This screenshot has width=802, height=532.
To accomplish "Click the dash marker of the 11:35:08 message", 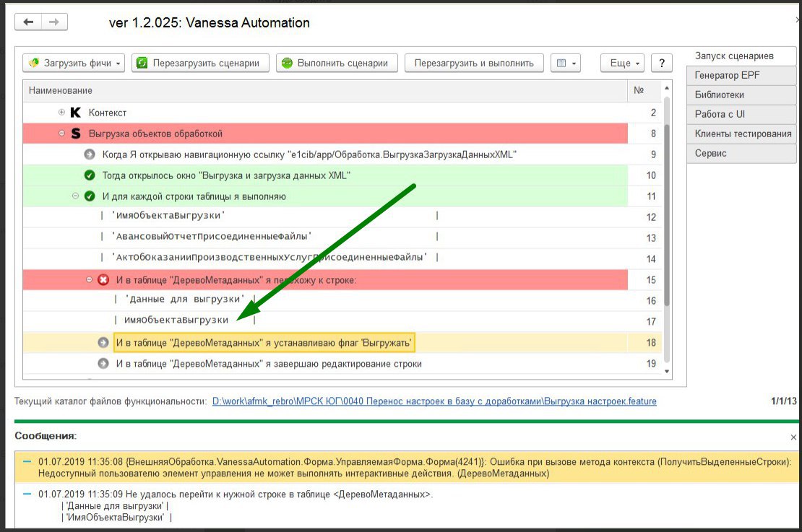I will 27,461.
